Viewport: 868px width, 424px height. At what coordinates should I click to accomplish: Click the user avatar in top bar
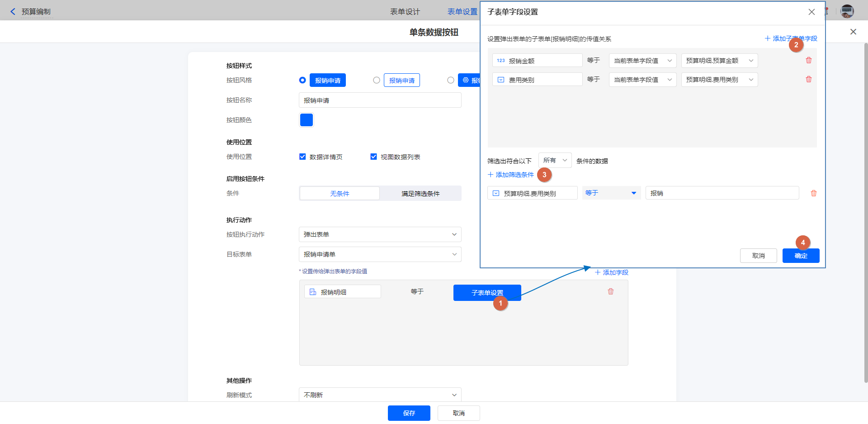(x=847, y=11)
